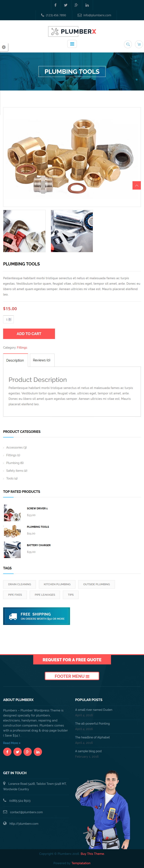144x868 pixels.
Task: Open the Fittings category link
Action: pyautogui.click(x=22, y=347)
